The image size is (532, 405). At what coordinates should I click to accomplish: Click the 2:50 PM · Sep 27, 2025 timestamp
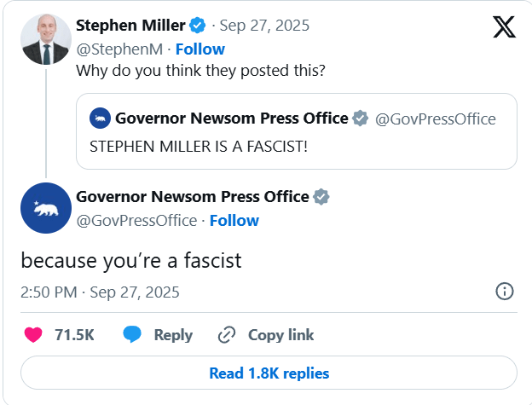(100, 292)
